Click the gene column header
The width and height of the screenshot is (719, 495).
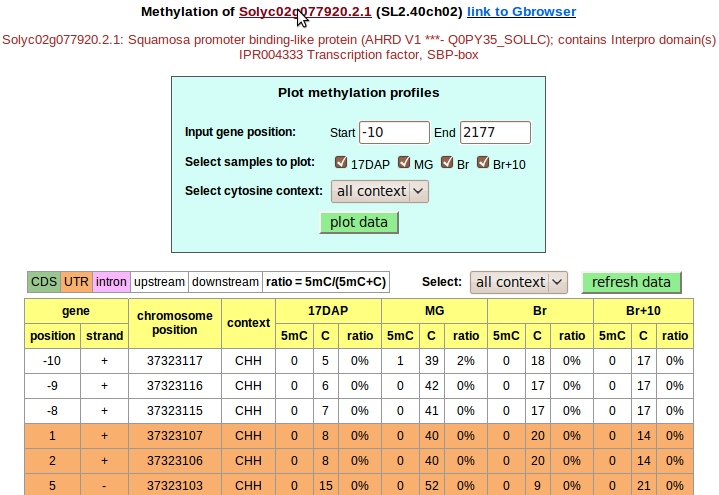pyautogui.click(x=76, y=311)
